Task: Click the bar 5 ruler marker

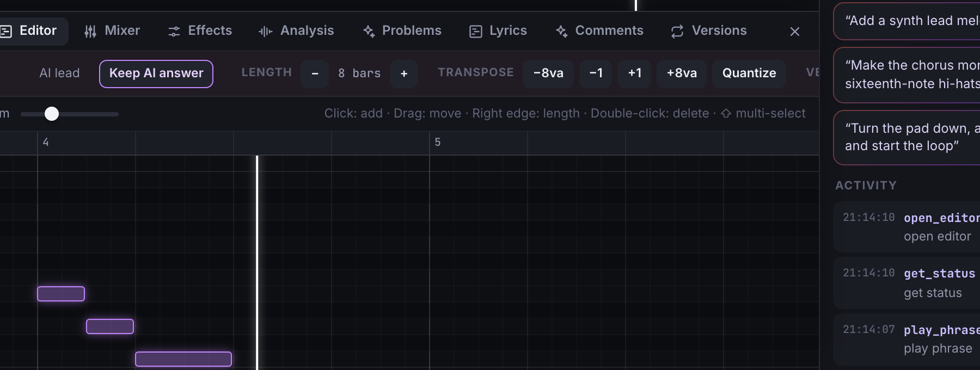Action: click(438, 142)
